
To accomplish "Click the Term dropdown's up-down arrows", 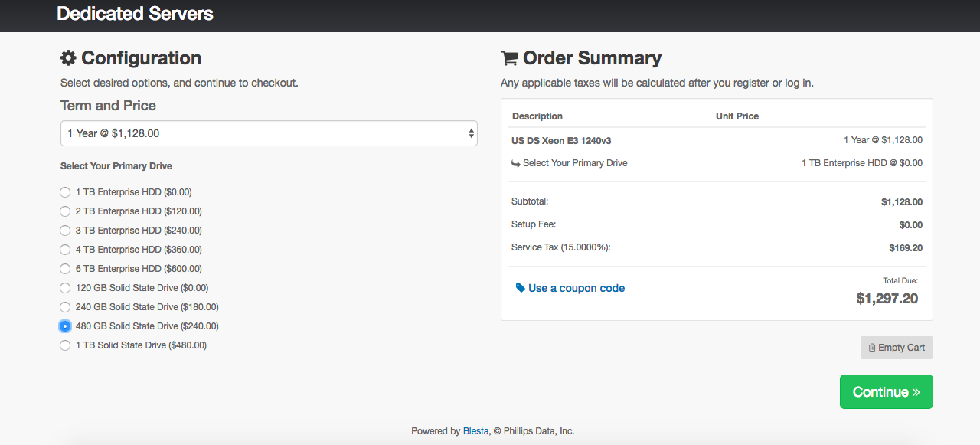I will (471, 133).
